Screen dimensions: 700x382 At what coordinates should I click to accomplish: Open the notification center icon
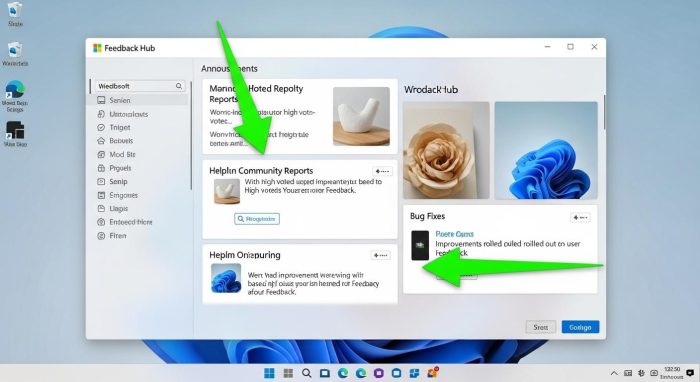[690, 373]
